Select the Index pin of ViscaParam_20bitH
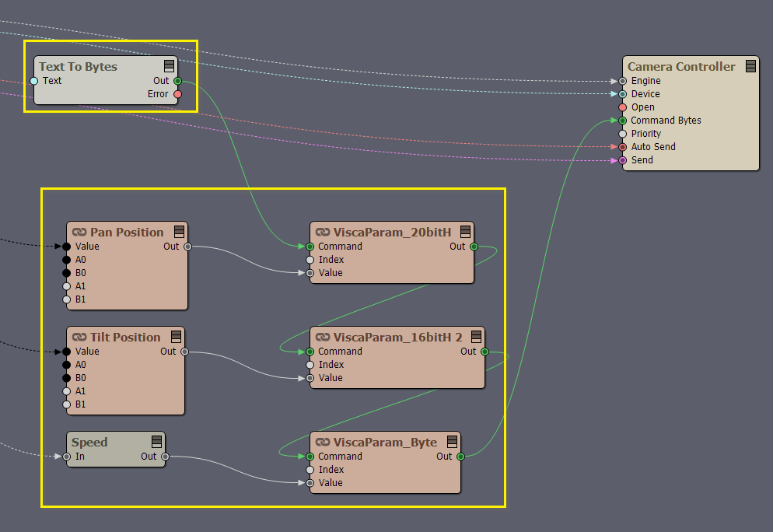Viewport: 773px width, 532px height. 310,260
